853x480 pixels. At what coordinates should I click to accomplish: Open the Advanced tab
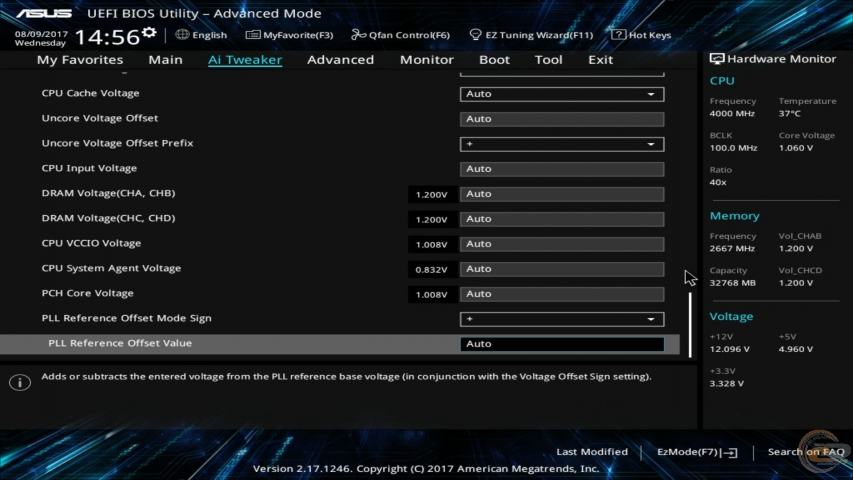tap(341, 59)
